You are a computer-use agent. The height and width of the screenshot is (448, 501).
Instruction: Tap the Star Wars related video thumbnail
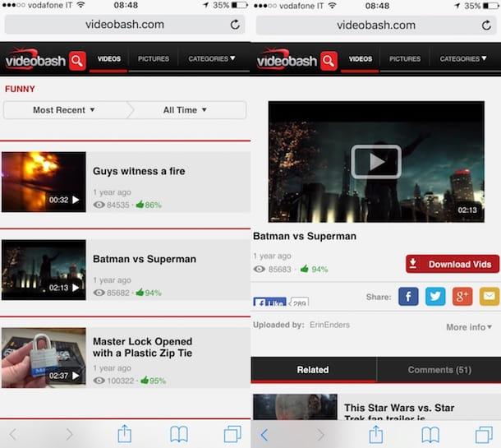click(295, 407)
